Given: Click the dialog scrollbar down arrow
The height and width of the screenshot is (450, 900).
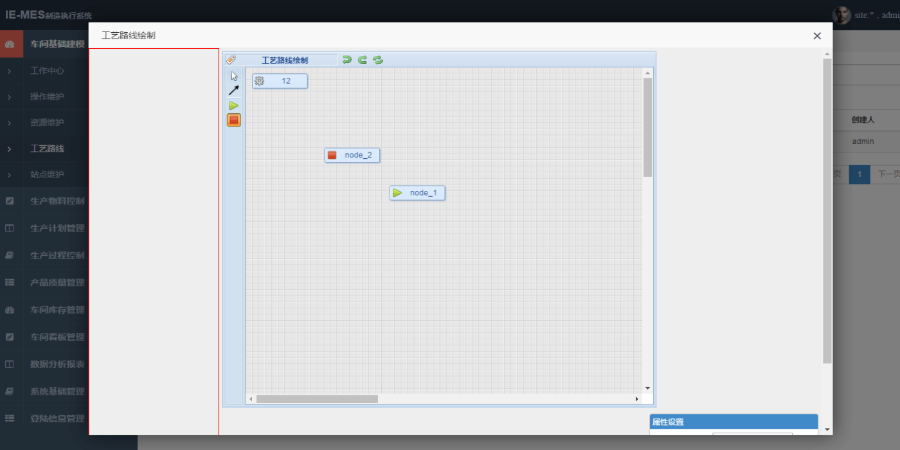Looking at the screenshot, I should [827, 429].
